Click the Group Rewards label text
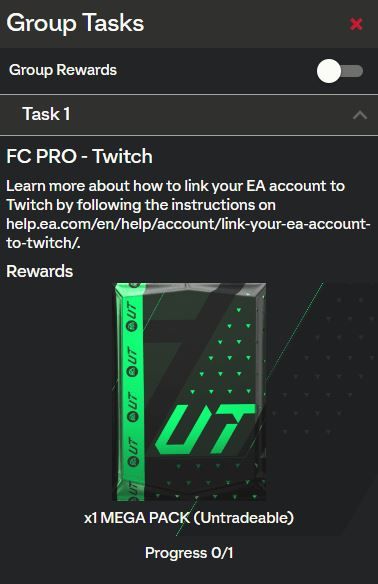The height and width of the screenshot is (584, 378). pos(63,70)
